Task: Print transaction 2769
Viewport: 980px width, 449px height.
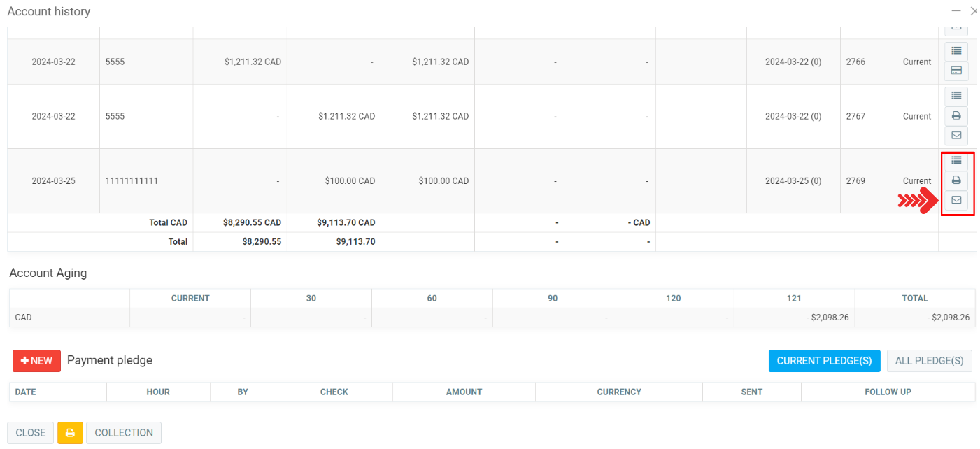Action: 956,180
